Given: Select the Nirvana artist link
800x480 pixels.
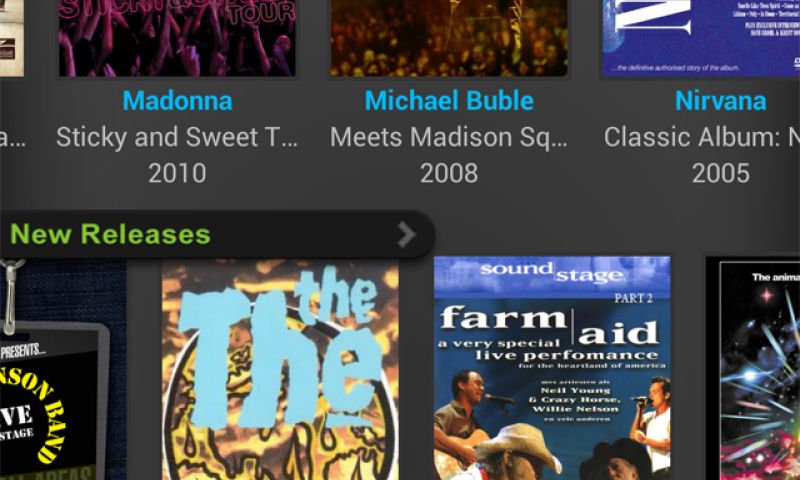Looking at the screenshot, I should click(720, 100).
